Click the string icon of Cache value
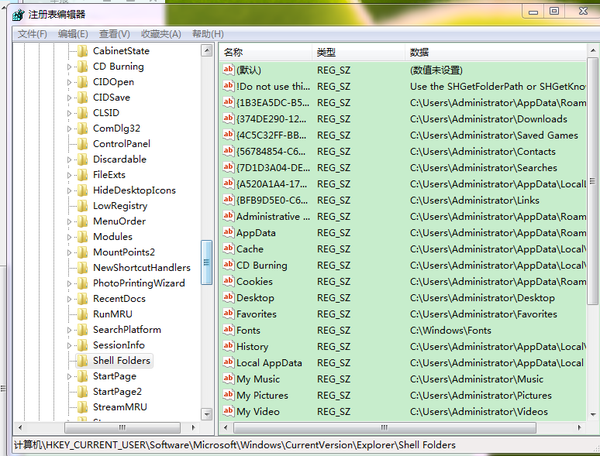This screenshot has height=456, width=600. [x=228, y=249]
